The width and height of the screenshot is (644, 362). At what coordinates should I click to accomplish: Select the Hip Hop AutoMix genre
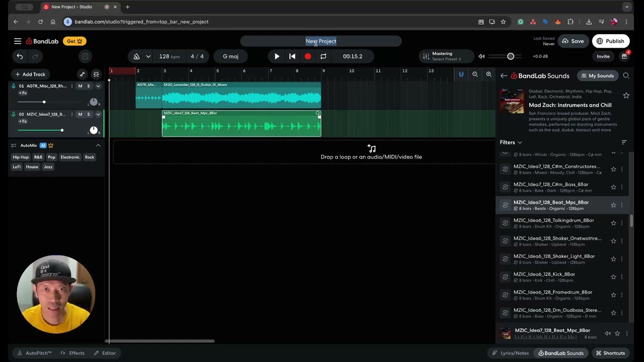click(x=21, y=157)
